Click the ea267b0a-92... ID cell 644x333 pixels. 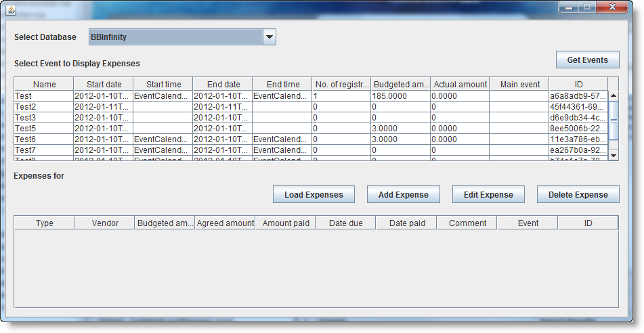pyautogui.click(x=578, y=150)
